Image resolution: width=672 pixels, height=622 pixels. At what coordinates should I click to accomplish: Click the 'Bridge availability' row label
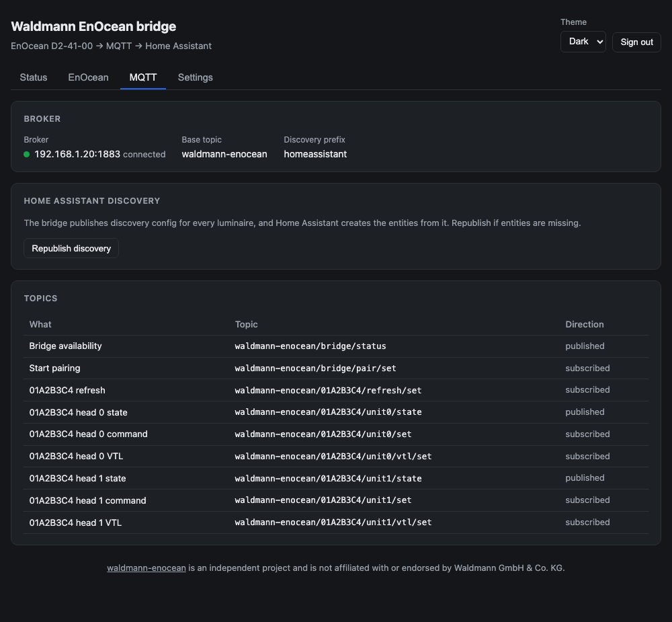coord(65,346)
